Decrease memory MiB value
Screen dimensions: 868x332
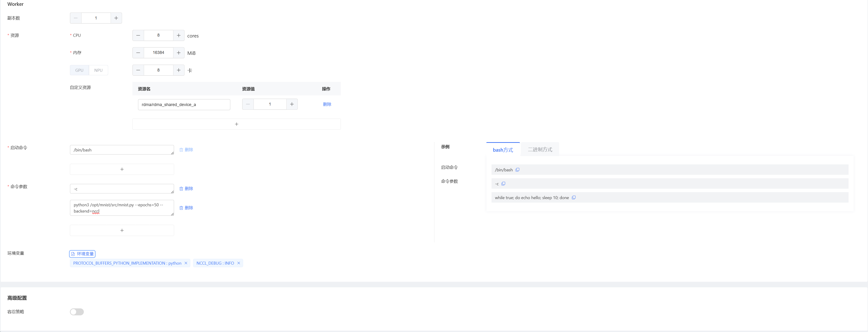coord(138,53)
